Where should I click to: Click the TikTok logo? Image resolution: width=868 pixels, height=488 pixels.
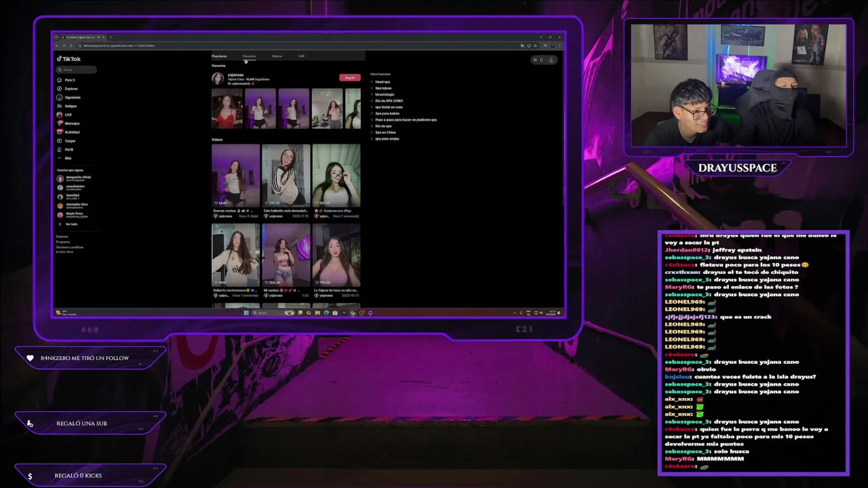coord(68,59)
